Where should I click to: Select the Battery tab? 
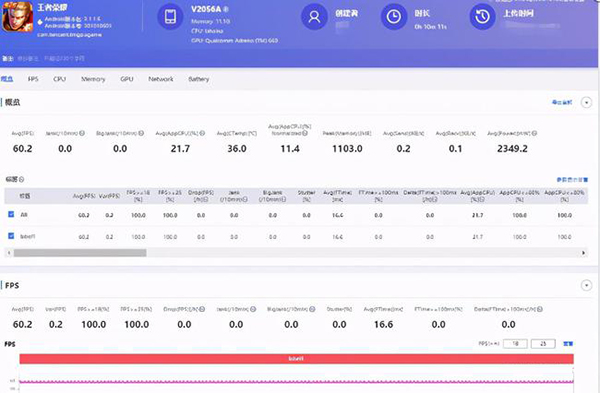tap(199, 79)
